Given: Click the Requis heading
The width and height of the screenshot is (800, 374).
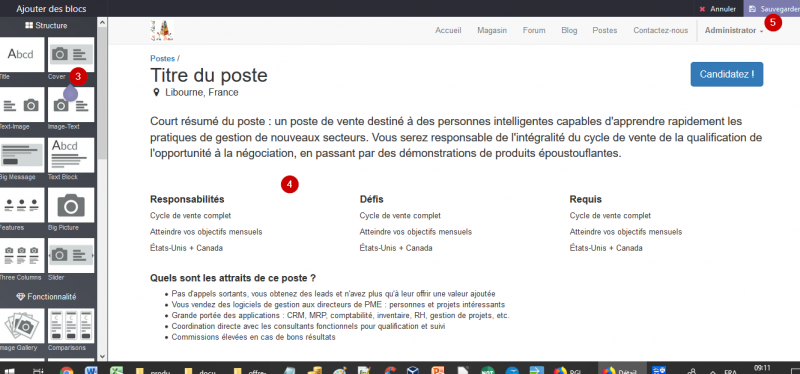Looking at the screenshot, I should (586, 200).
